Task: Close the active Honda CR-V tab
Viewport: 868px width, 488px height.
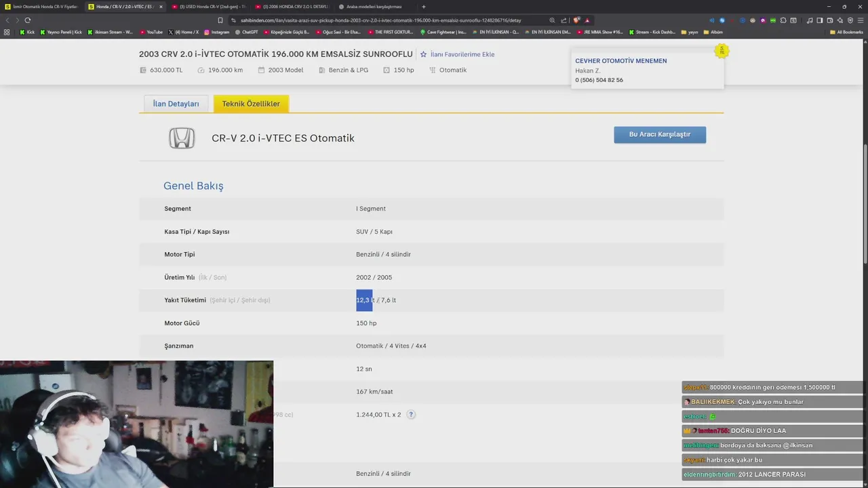Action: [161, 7]
